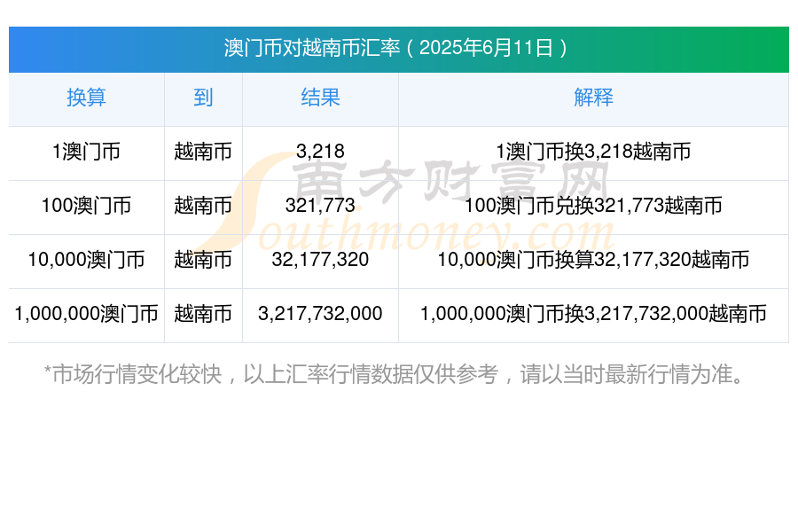Select the result value 32,177,320
The width and height of the screenshot is (798, 532).
pyautogui.click(x=320, y=260)
